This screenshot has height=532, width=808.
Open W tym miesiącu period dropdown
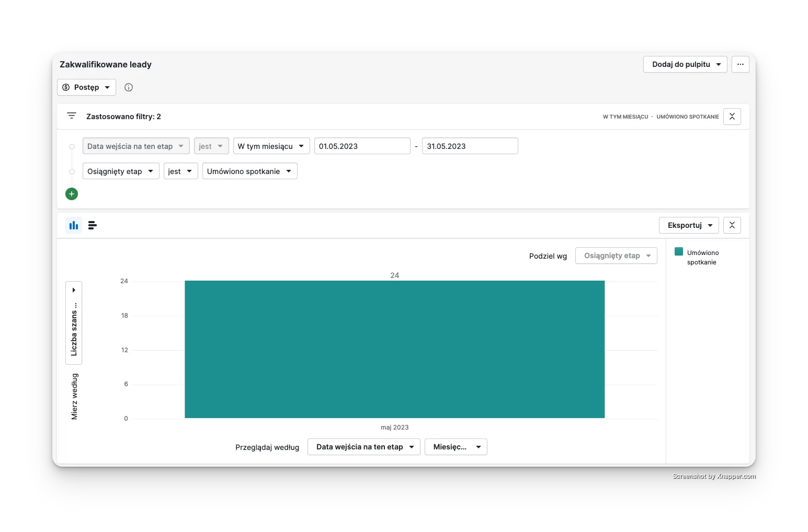(271, 146)
